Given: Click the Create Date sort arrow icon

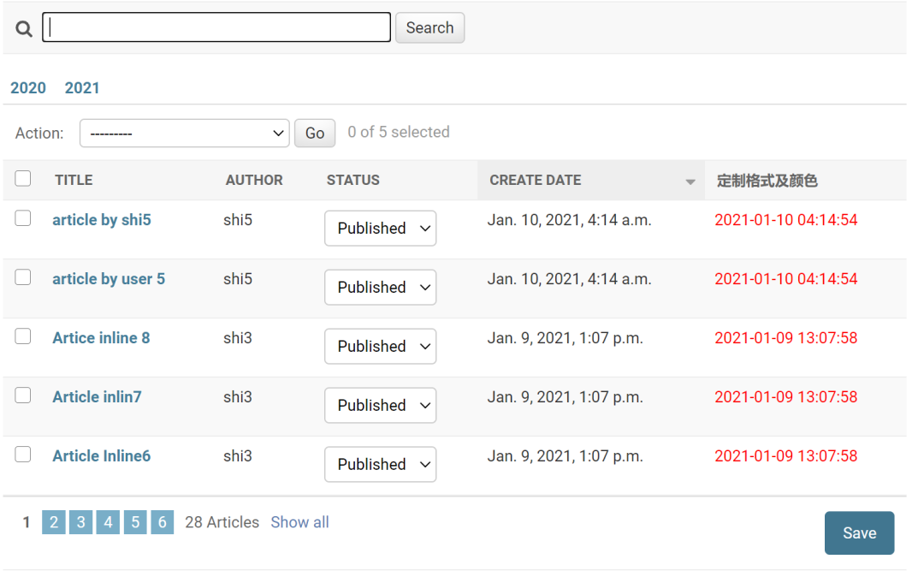Looking at the screenshot, I should pyautogui.click(x=690, y=181).
